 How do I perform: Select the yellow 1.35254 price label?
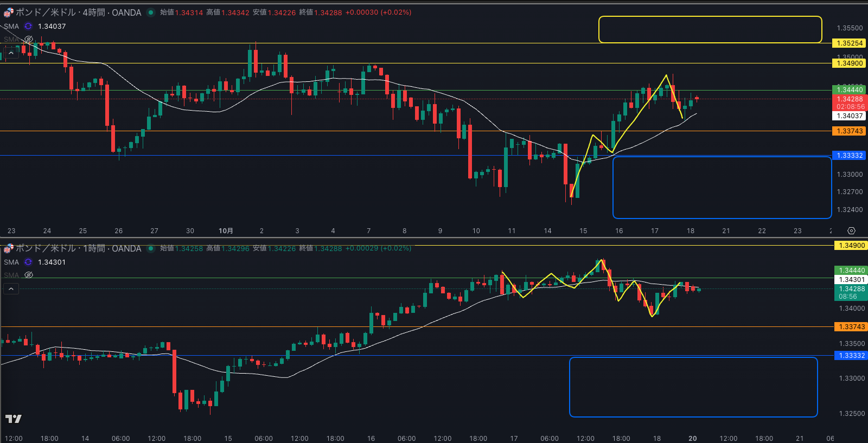click(x=850, y=43)
